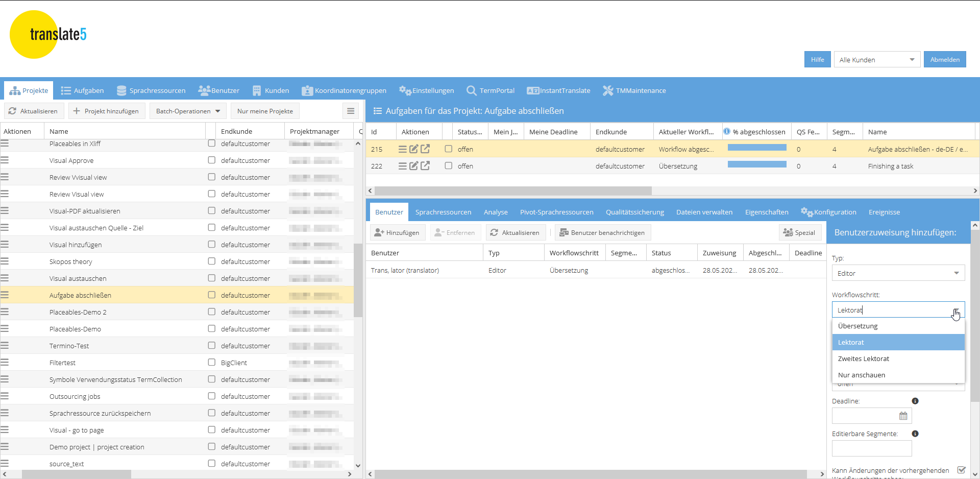Open task 222 via the external-link icon
This screenshot has height=479, width=980.
click(x=425, y=166)
